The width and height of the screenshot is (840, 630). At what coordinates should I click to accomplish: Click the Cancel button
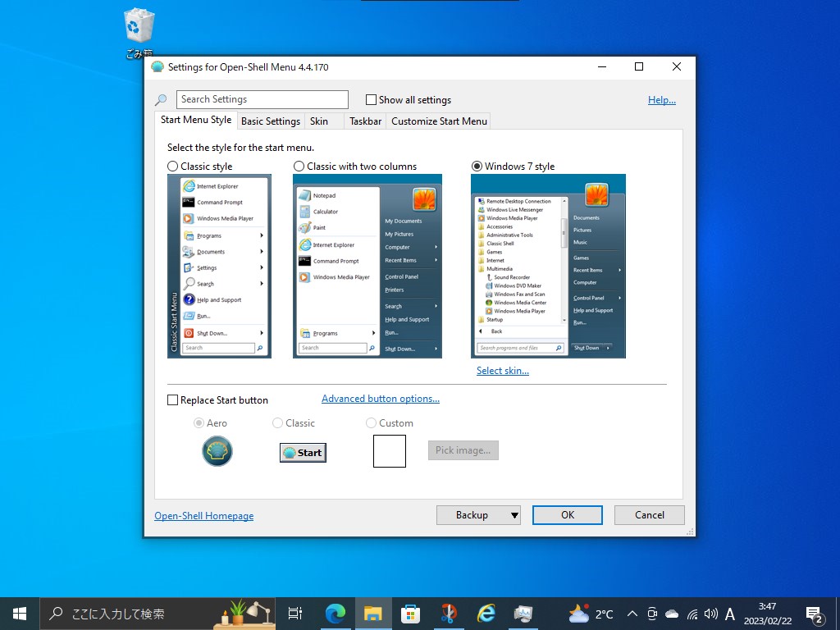point(650,515)
